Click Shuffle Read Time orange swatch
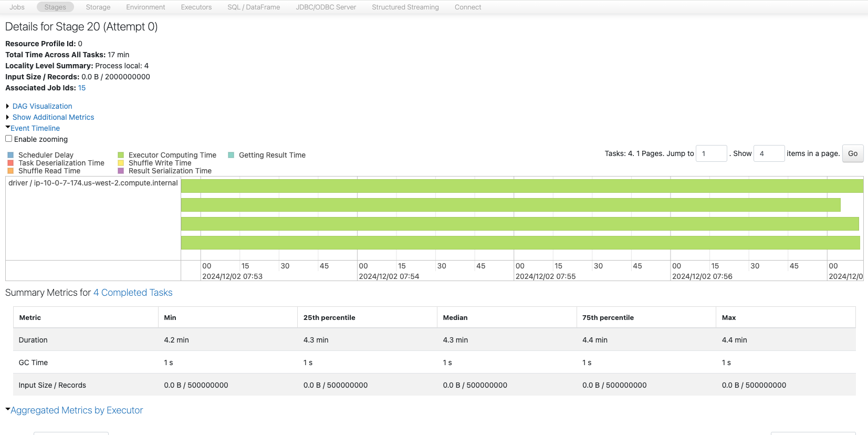 11,171
